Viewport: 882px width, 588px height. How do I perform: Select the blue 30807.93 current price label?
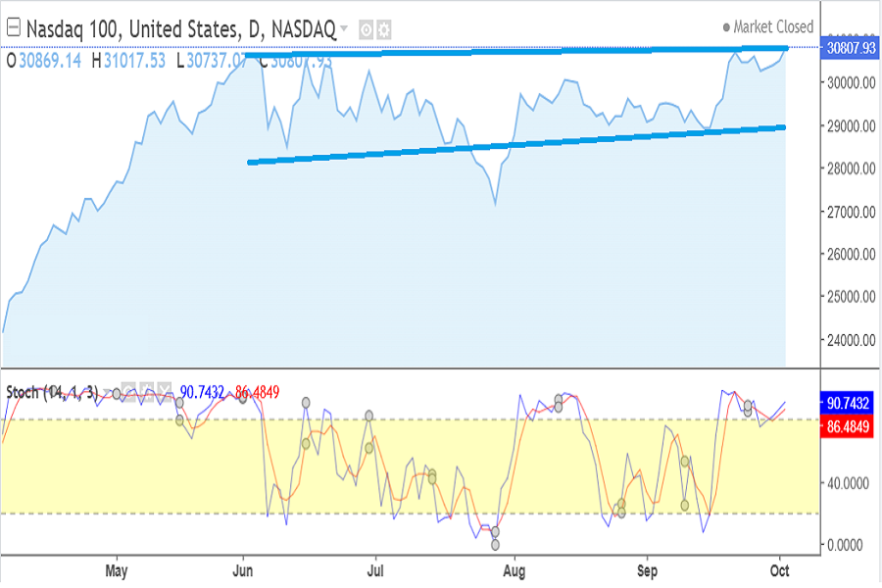851,48
